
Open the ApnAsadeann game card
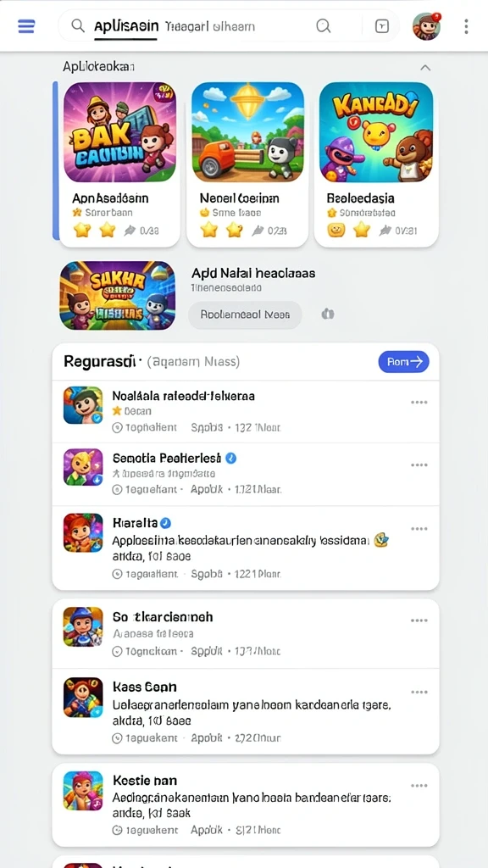tap(119, 164)
